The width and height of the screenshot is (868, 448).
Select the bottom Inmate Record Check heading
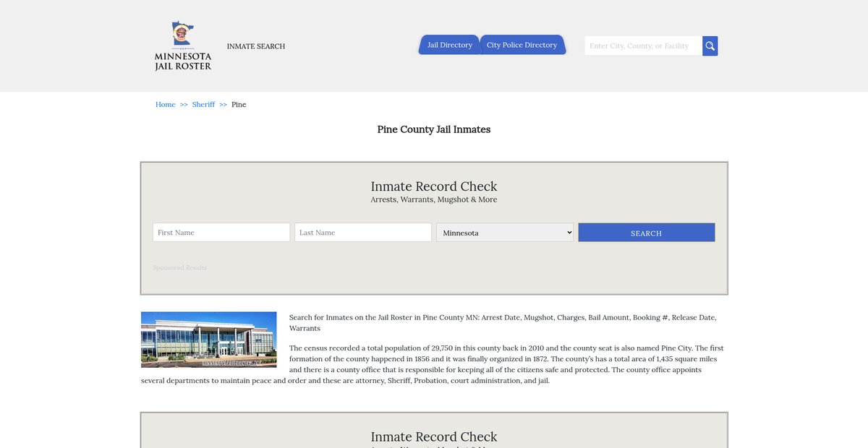pyautogui.click(x=434, y=436)
